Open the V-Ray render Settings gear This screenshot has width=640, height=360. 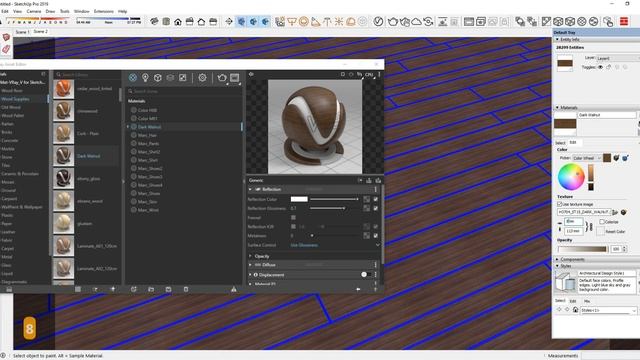tap(202, 78)
